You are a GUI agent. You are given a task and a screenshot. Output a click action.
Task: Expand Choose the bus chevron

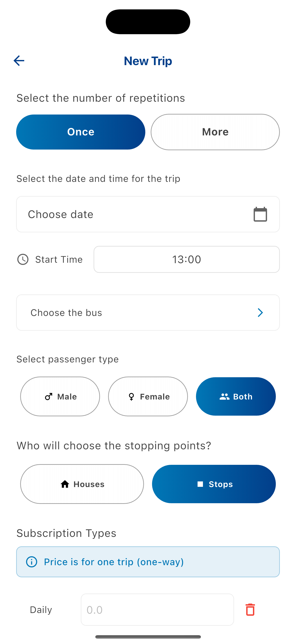click(260, 313)
